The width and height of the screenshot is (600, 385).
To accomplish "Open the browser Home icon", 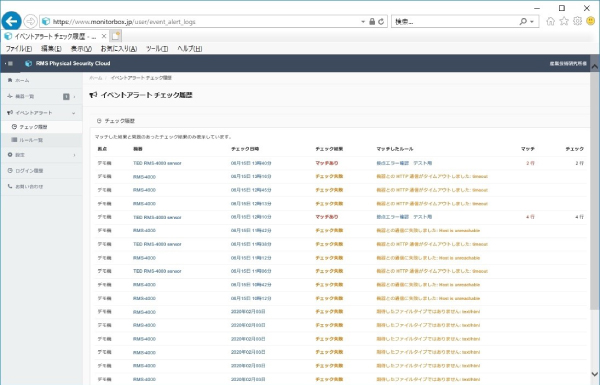I will pyautogui.click(x=550, y=21).
